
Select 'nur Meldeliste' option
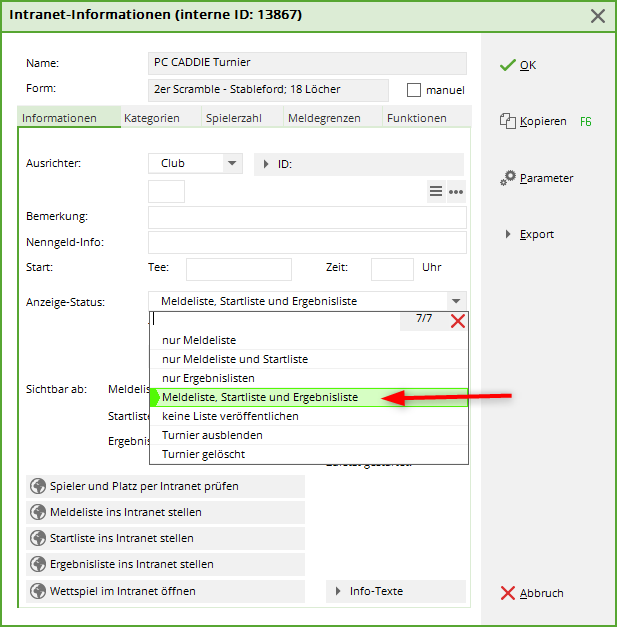(x=309, y=340)
